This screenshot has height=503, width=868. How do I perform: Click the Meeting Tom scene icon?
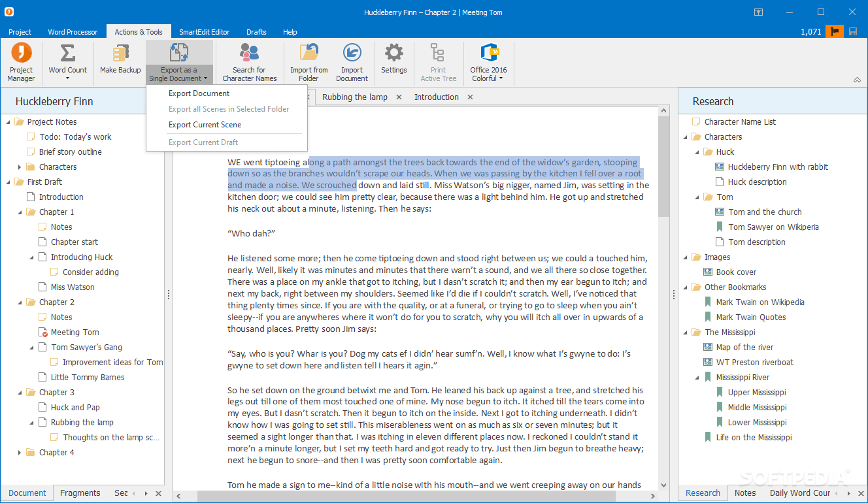click(43, 333)
